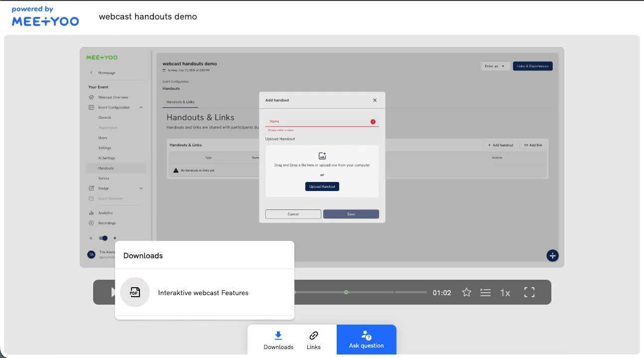Click the webcast handouts demo page title
644x358 pixels.
[x=148, y=16]
